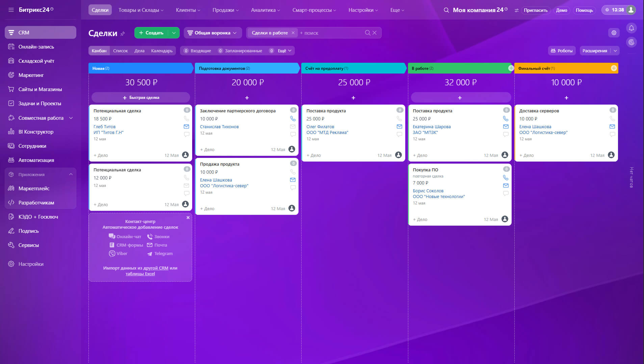
Task: Click the Роботы button
Action: click(562, 51)
